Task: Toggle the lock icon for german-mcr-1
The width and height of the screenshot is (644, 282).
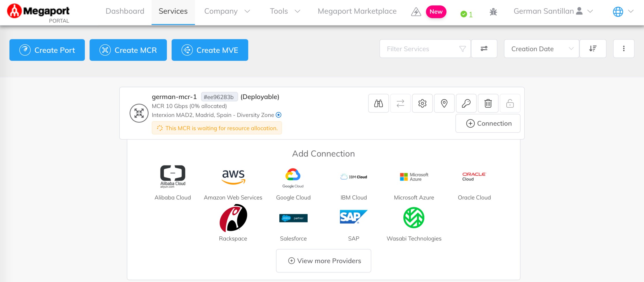Action: click(x=510, y=103)
